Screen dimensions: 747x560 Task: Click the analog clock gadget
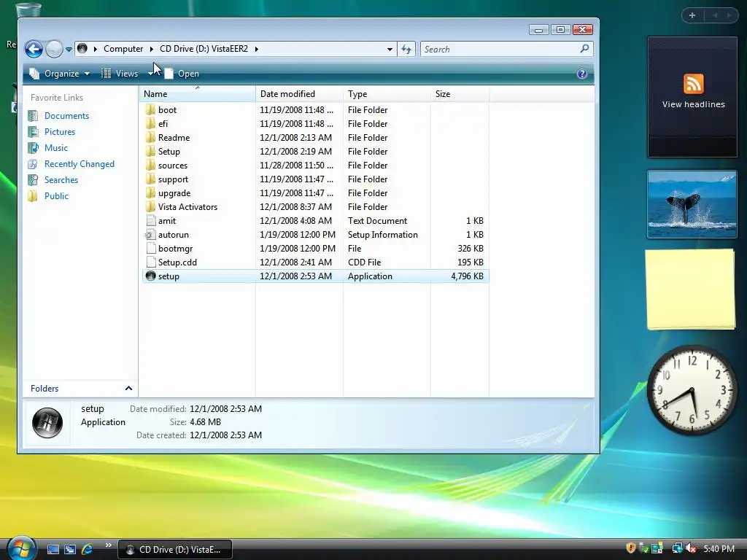(x=692, y=391)
